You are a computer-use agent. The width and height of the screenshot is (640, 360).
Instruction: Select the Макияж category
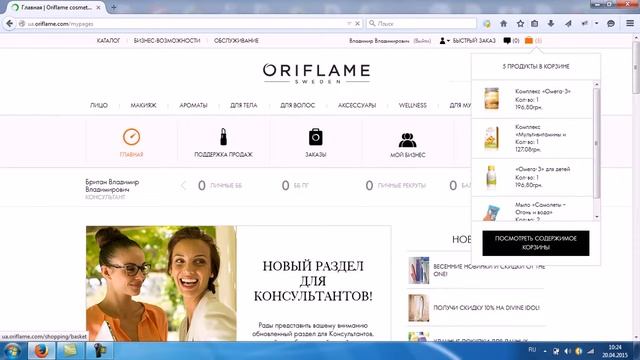(x=143, y=105)
